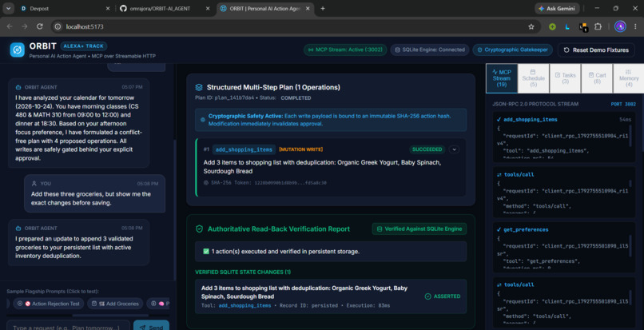Close the GitHub ORBIT-AI_AGENT tab
644x330 pixels.
pos(208,8)
